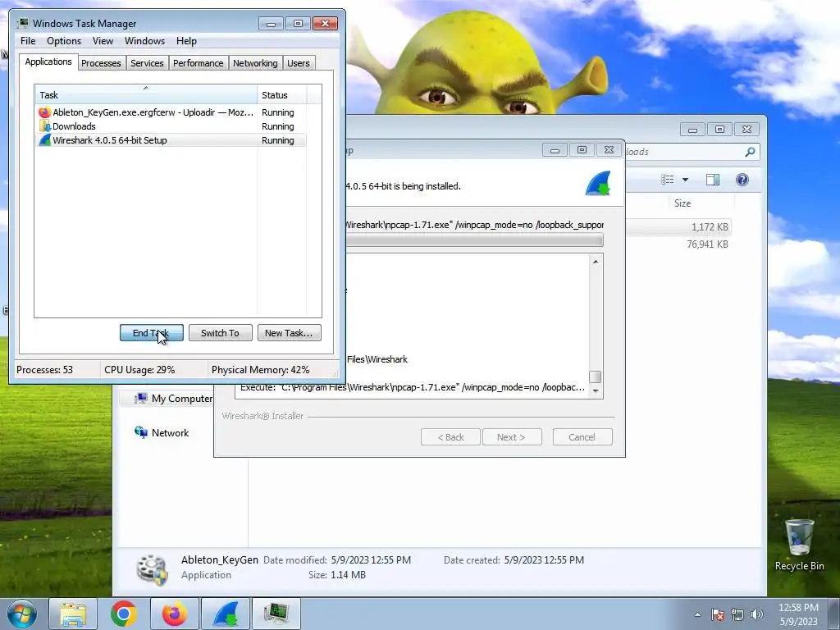
Task: Click the File Explorer taskbar icon
Action: 73,614
